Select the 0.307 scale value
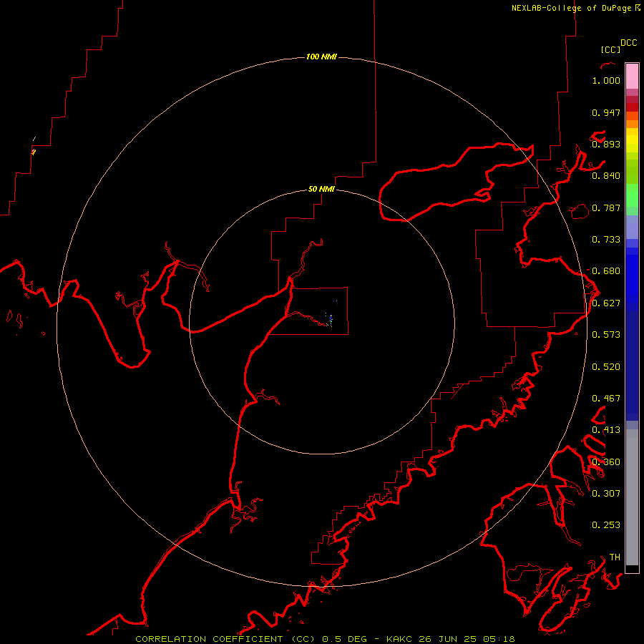This screenshot has width=644, height=644. [x=606, y=494]
